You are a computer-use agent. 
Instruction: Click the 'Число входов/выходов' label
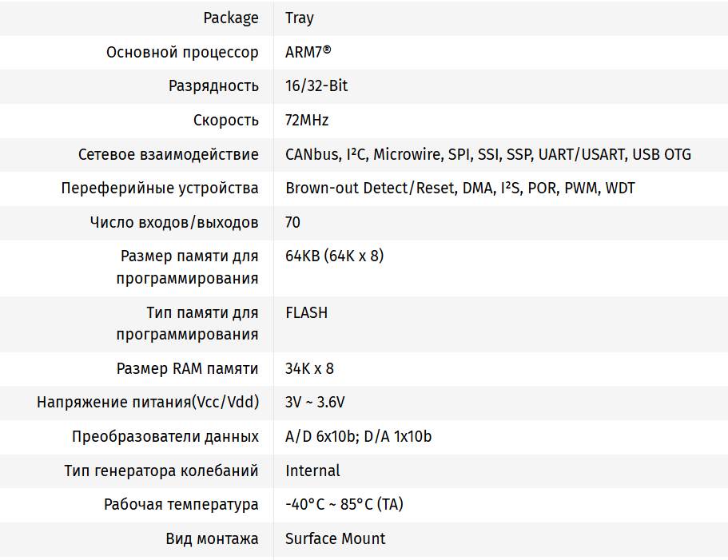point(174,222)
